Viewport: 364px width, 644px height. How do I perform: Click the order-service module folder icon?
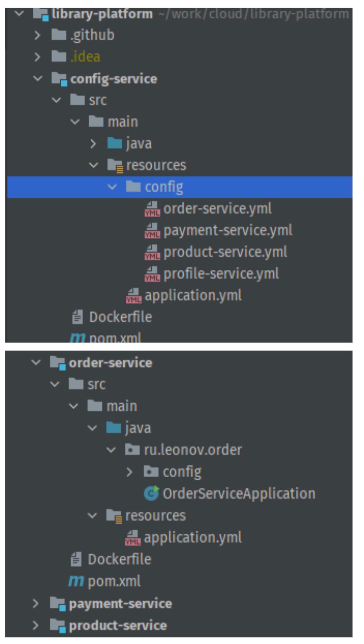(x=58, y=363)
